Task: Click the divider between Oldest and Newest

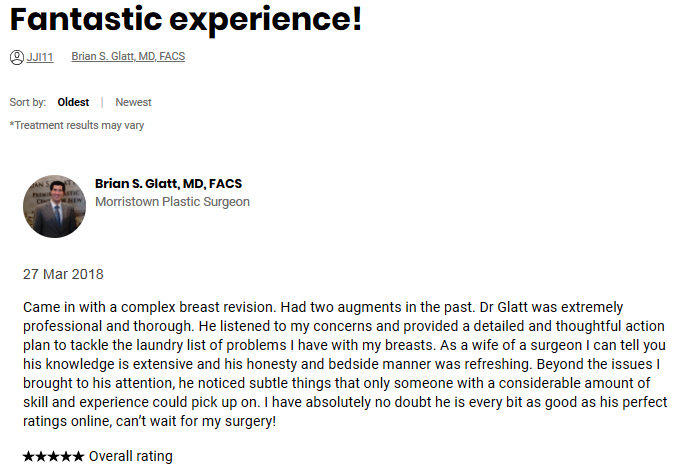Action: (x=102, y=102)
